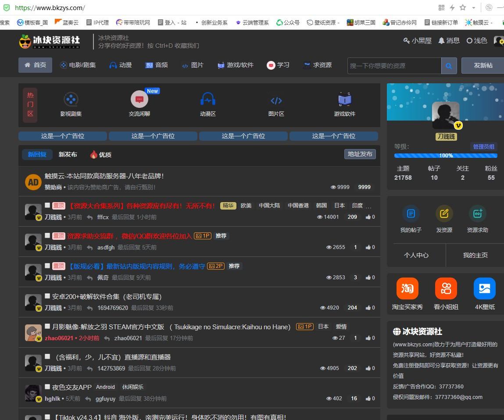Expand the 游戏/软件 navigation menu
This screenshot has width=504, height=420.
(236, 65)
